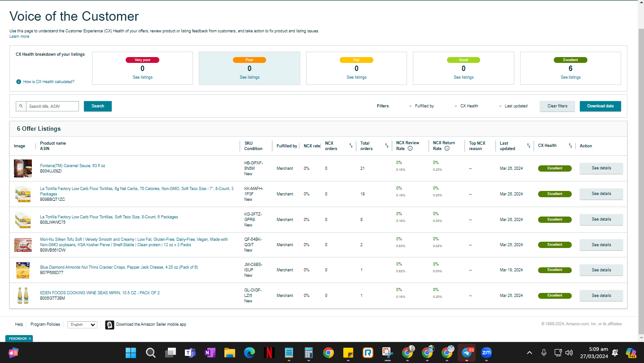
Task: Open the Windows Start menu
Action: coord(131,353)
